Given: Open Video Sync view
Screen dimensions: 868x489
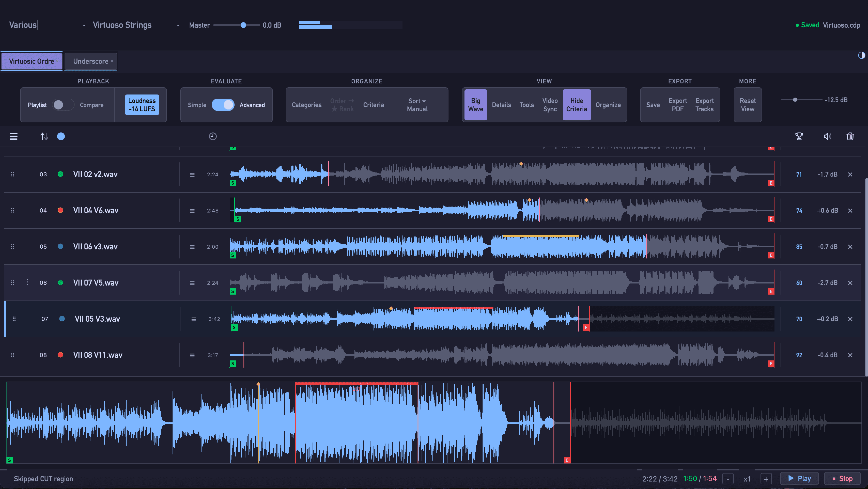Looking at the screenshot, I should click(x=550, y=105).
